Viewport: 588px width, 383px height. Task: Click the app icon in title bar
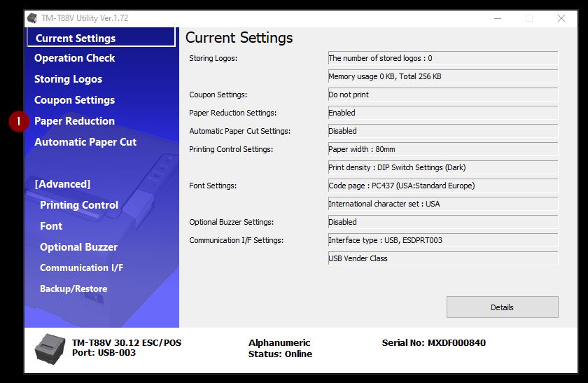[33, 18]
